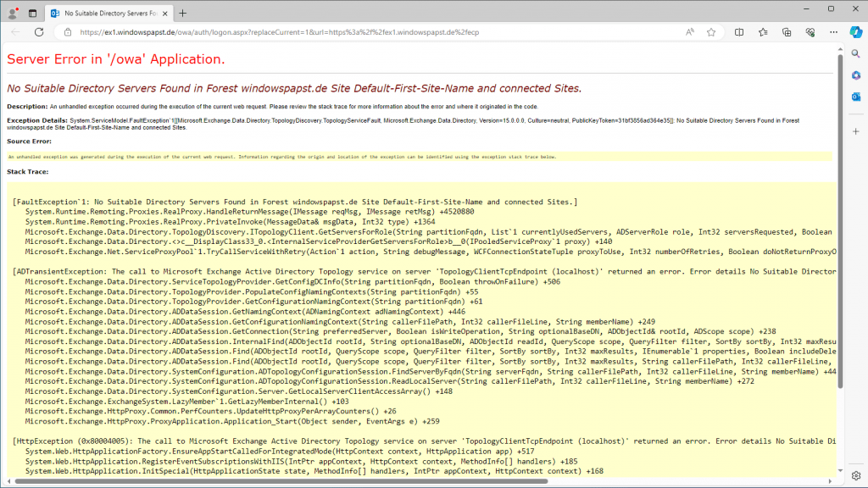Refresh the error page
The height and width of the screenshot is (488, 868).
point(39,31)
